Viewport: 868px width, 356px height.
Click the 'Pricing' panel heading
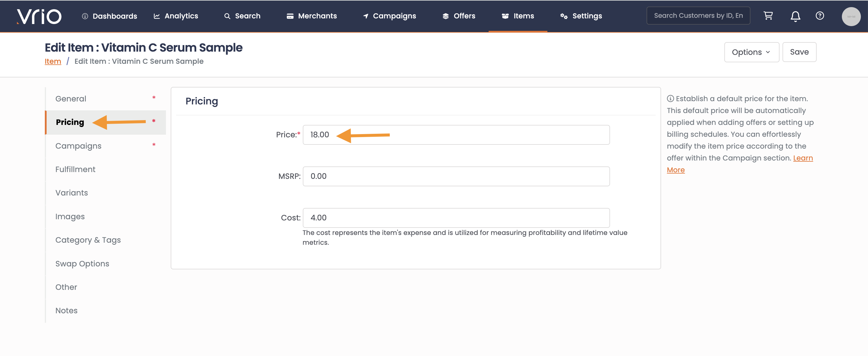pyautogui.click(x=202, y=101)
